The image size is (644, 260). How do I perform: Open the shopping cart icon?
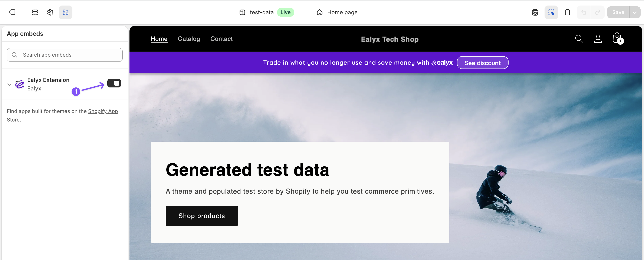(x=617, y=38)
